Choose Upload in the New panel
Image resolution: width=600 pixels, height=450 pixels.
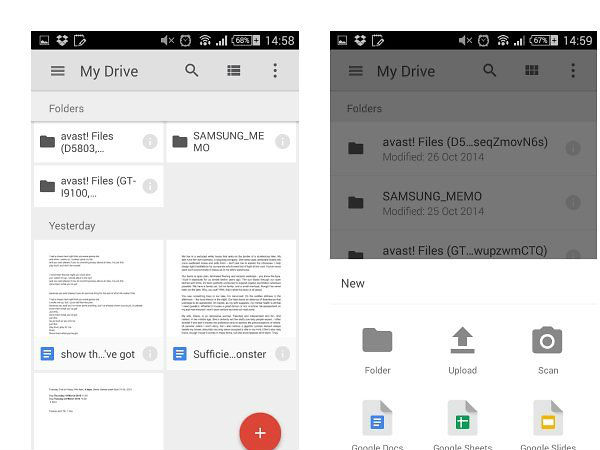pos(462,348)
